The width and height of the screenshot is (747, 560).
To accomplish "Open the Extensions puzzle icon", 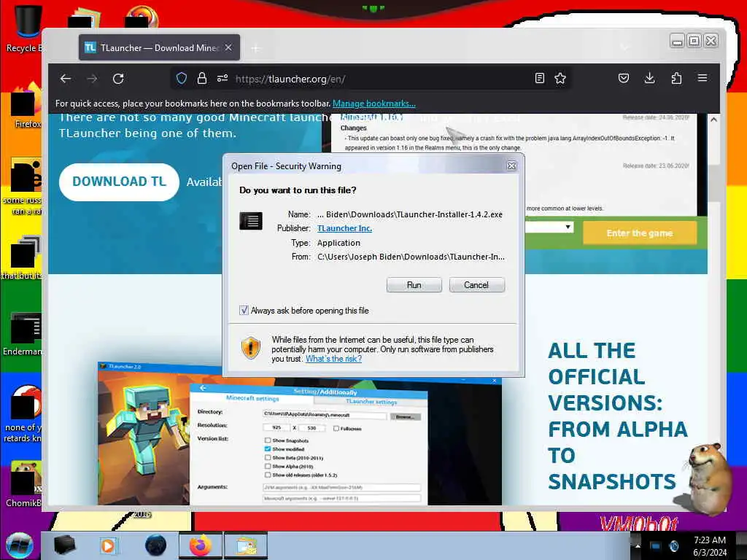I will pos(676,78).
